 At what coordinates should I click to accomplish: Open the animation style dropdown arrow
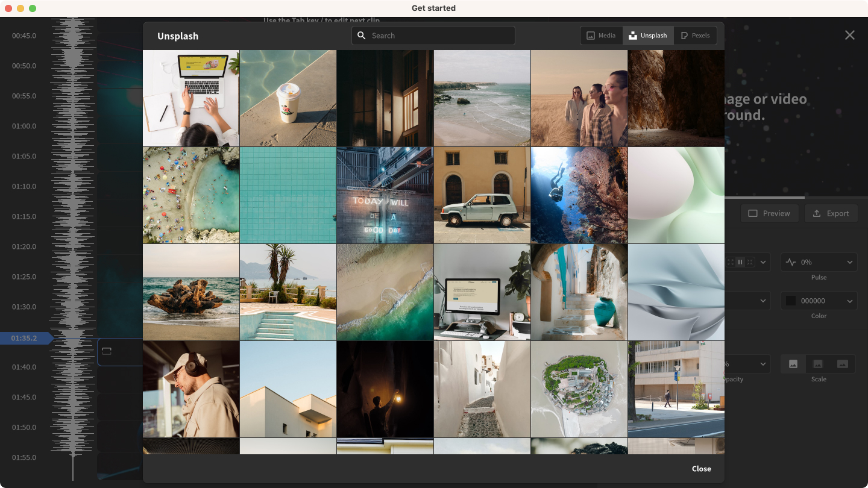point(763,262)
